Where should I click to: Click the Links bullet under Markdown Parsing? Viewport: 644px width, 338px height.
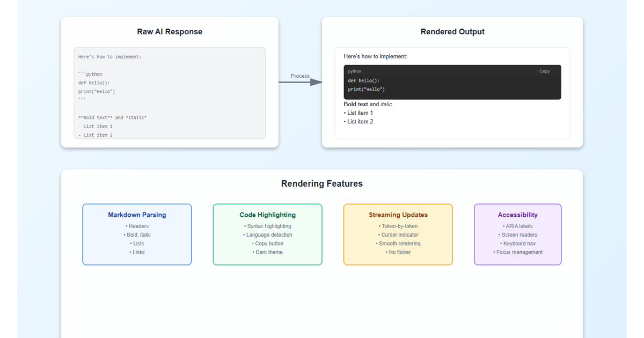(137, 252)
